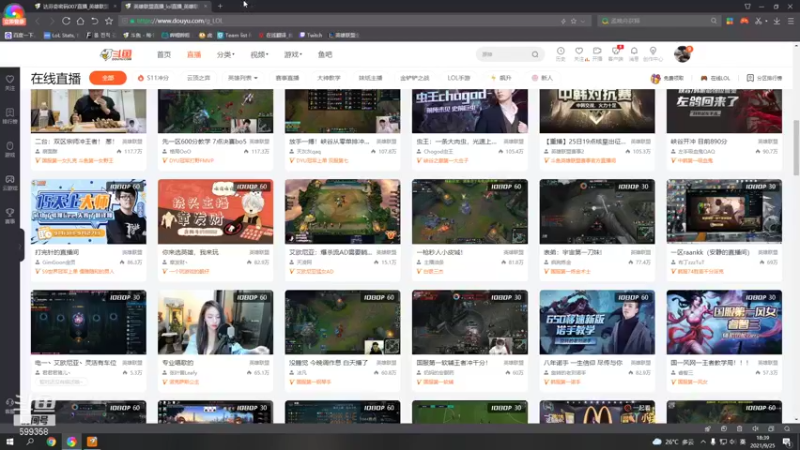Open the 打完针的直播间 stream thumbnail

pyautogui.click(x=88, y=212)
